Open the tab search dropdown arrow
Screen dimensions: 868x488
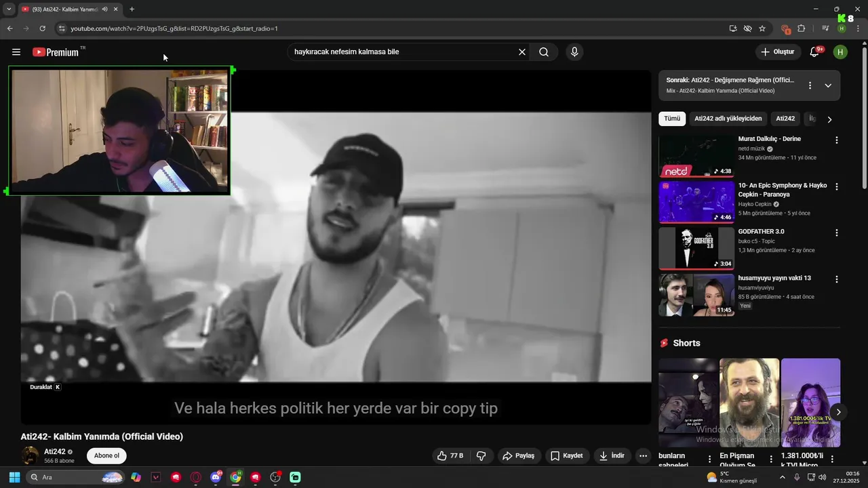[9, 9]
